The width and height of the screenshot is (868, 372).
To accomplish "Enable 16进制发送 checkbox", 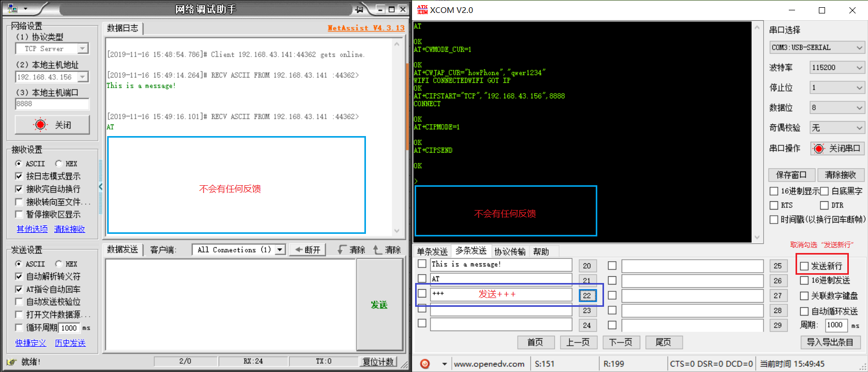I will 804,280.
